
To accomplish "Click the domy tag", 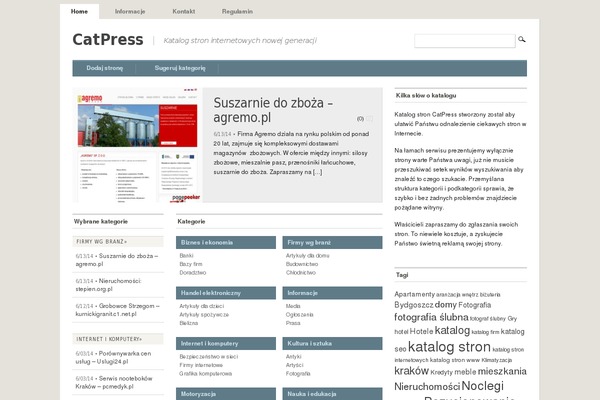I will [446, 305].
